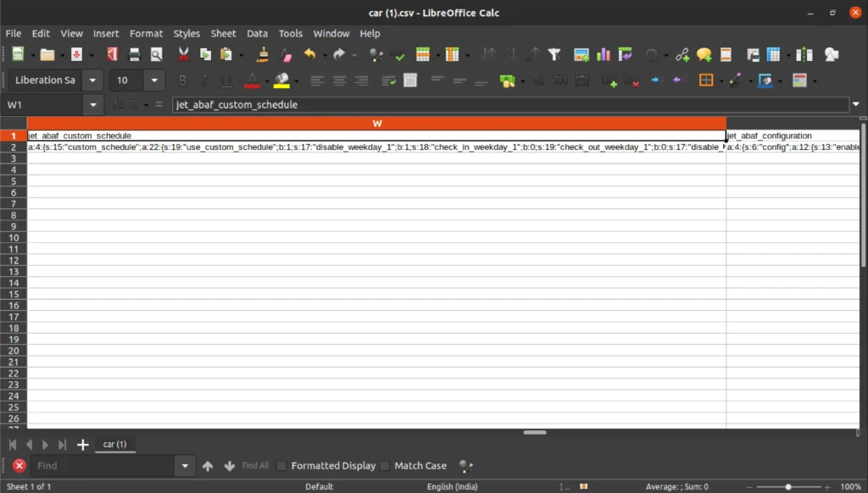Click the Insert Comment icon

point(704,54)
